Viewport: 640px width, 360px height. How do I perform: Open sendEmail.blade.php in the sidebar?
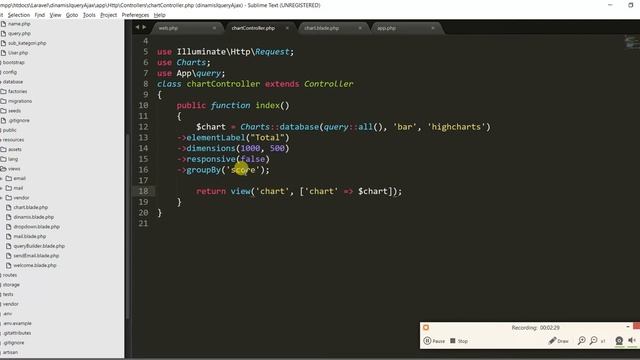[36, 256]
